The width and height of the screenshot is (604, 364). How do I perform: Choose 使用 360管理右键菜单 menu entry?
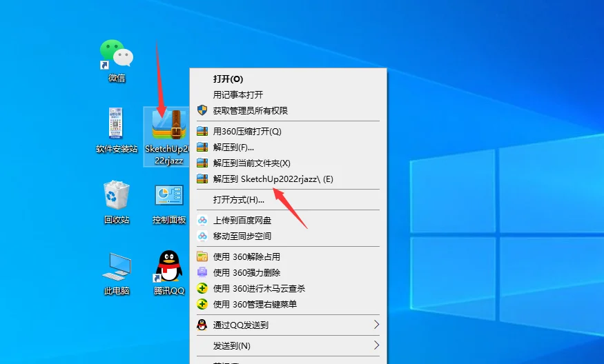(288, 304)
